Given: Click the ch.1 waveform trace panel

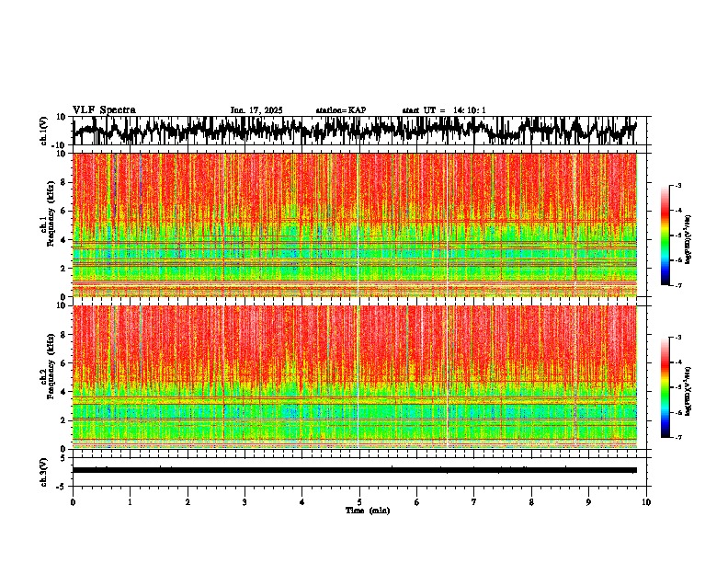Looking at the screenshot, I should [x=361, y=131].
